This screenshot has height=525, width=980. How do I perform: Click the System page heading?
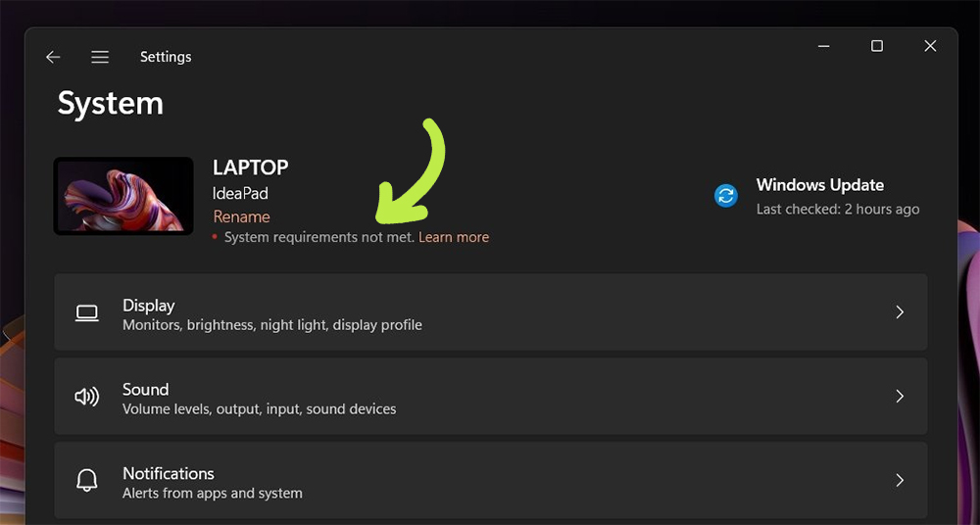(x=111, y=103)
